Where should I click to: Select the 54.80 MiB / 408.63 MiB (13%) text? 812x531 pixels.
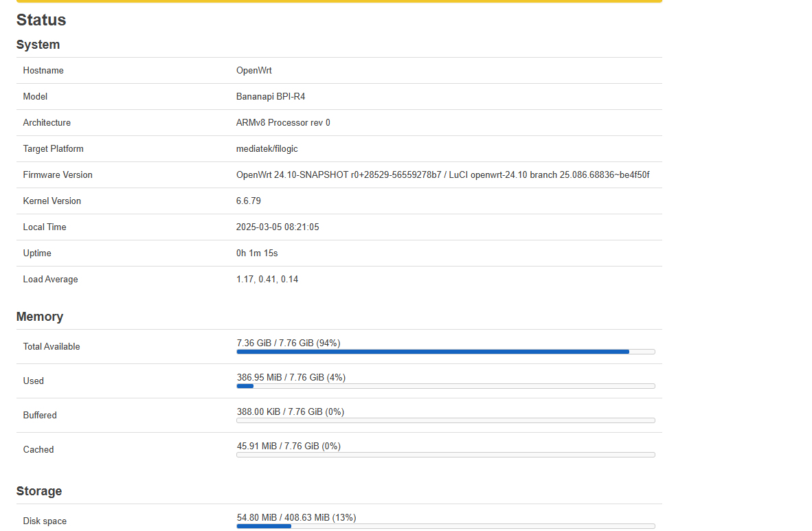click(296, 517)
